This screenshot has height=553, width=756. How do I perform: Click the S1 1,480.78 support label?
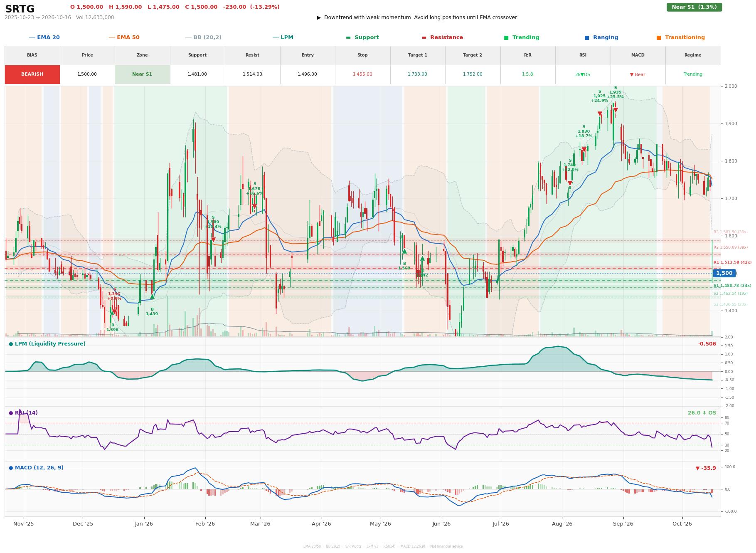pyautogui.click(x=732, y=286)
